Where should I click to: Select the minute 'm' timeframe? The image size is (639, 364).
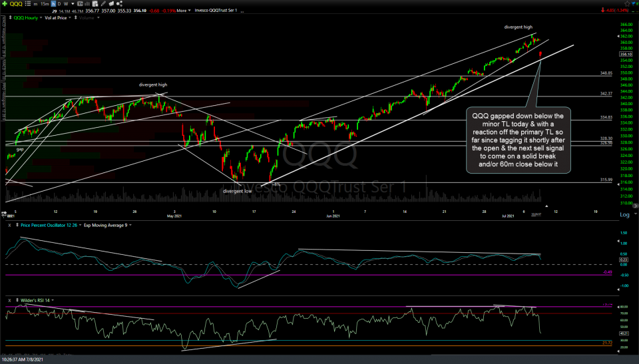click(35, 4)
